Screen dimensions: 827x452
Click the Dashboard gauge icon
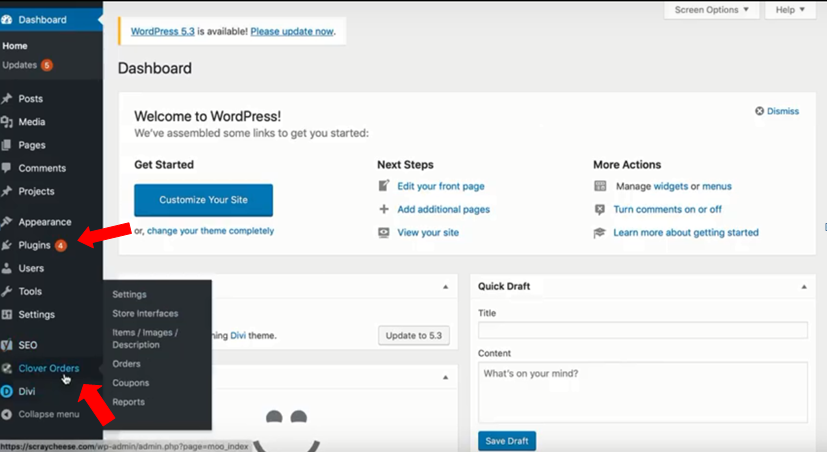(6, 20)
